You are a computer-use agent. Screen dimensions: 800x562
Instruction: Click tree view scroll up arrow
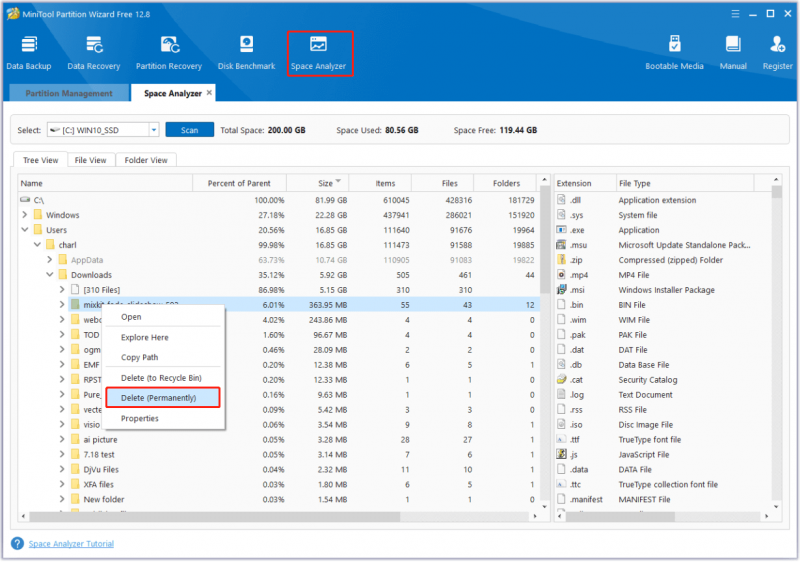click(544, 180)
